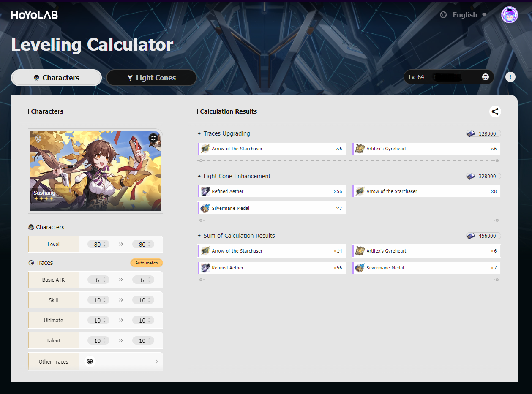Click the Other Traces heart icon
Image resolution: width=532 pixels, height=394 pixels.
point(90,361)
